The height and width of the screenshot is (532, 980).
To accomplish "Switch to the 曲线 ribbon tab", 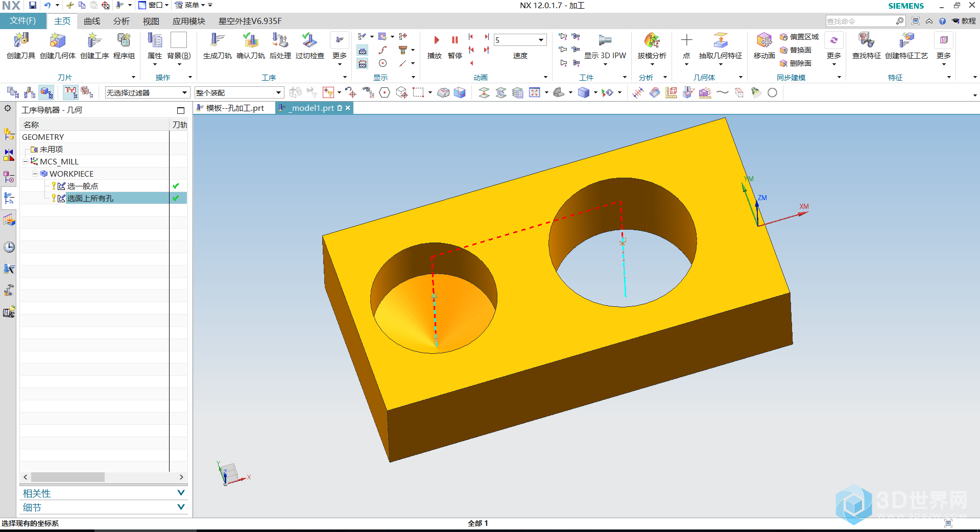I will tap(92, 21).
